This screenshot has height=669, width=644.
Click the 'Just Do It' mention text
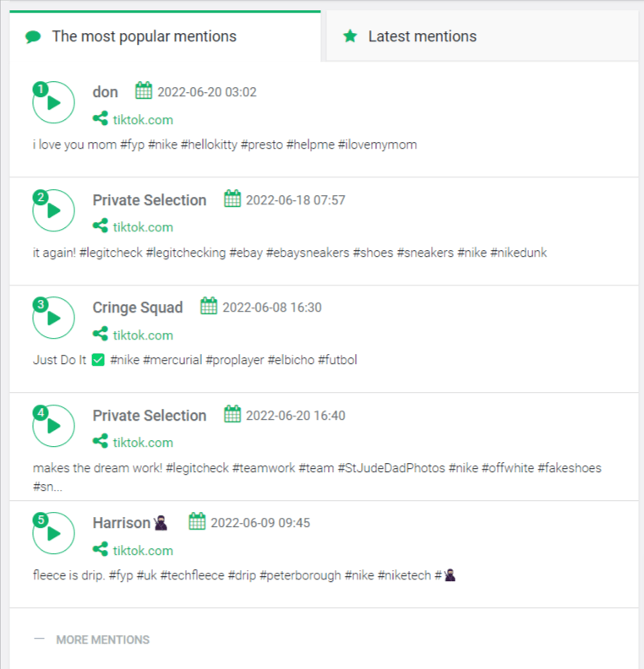(194, 360)
